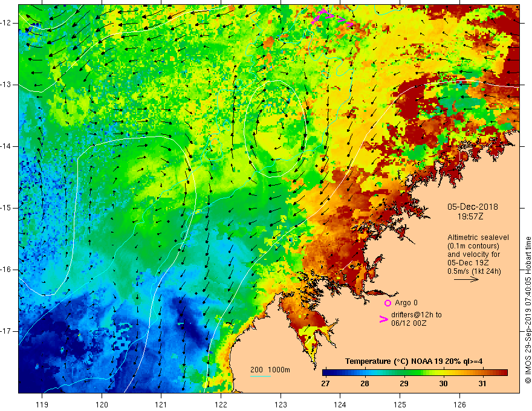Screen dimensions: 532x411
Task: Click the latitude -17 axis label
Action: click(6, 331)
